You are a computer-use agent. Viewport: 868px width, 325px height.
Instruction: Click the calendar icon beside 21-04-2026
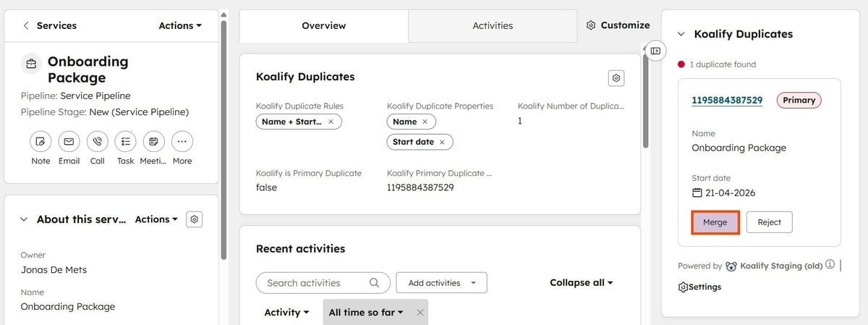[x=697, y=193]
